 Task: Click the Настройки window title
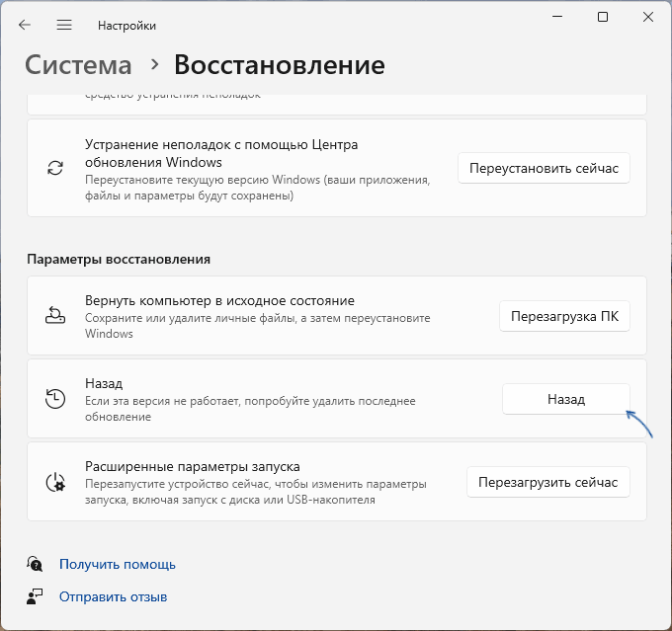point(126,26)
